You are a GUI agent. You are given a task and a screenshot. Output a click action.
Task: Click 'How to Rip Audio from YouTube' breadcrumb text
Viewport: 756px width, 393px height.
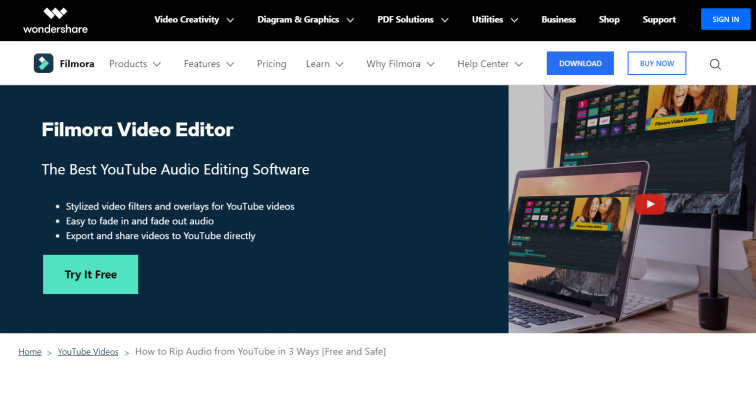click(x=260, y=352)
